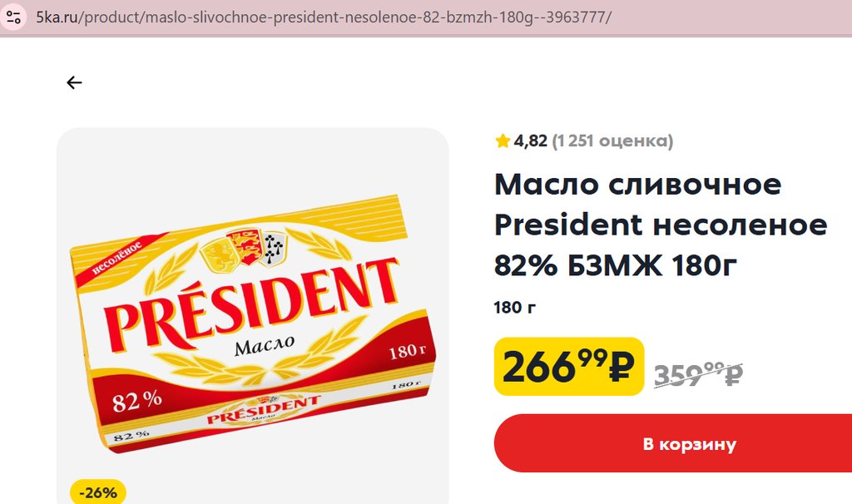Click the red 'несолёное' ribbon on the pack
The height and width of the screenshot is (504, 852).
tap(109, 261)
